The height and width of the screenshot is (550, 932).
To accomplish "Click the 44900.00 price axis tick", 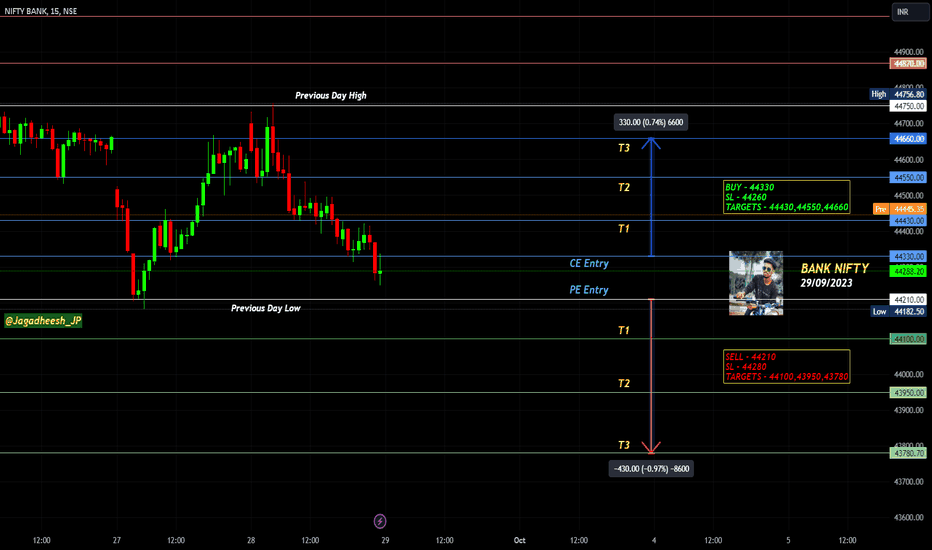I will (x=909, y=52).
